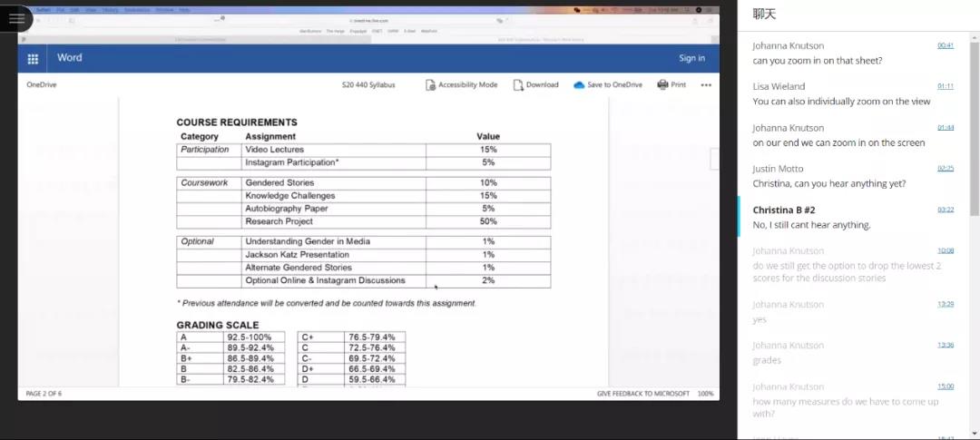Click the Word app title

70,58
